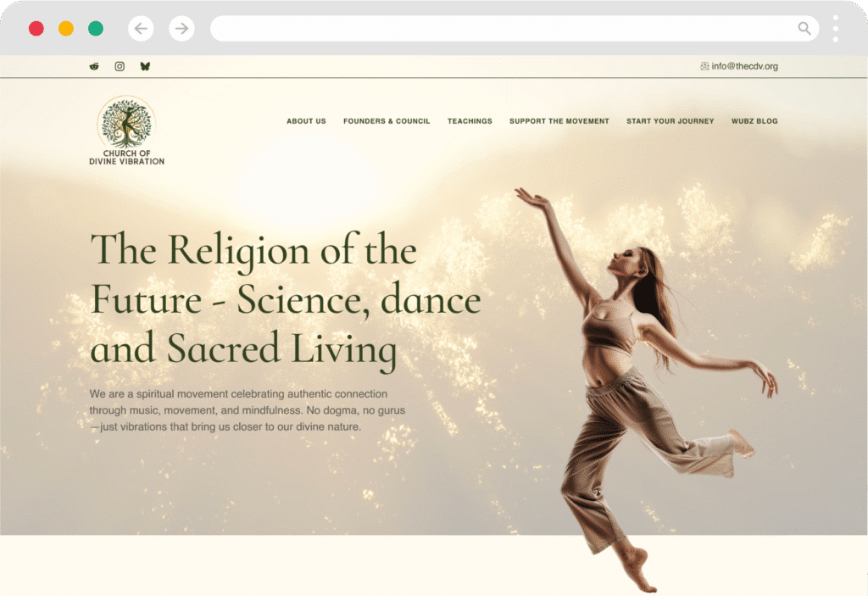Viewport: 868px width, 596px height.
Task: Click the info@thecdv.org email link
Action: click(744, 66)
